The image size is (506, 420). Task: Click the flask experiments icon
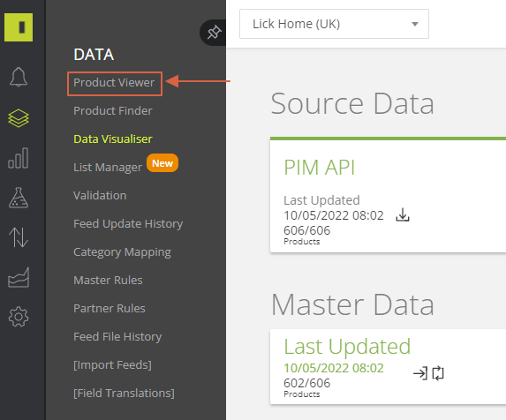tap(19, 198)
